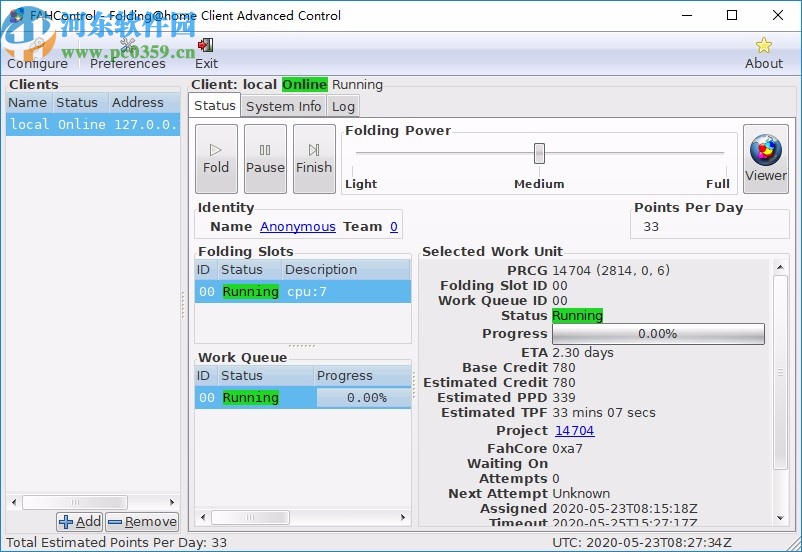Pause folding with the Pause button

tap(265, 159)
